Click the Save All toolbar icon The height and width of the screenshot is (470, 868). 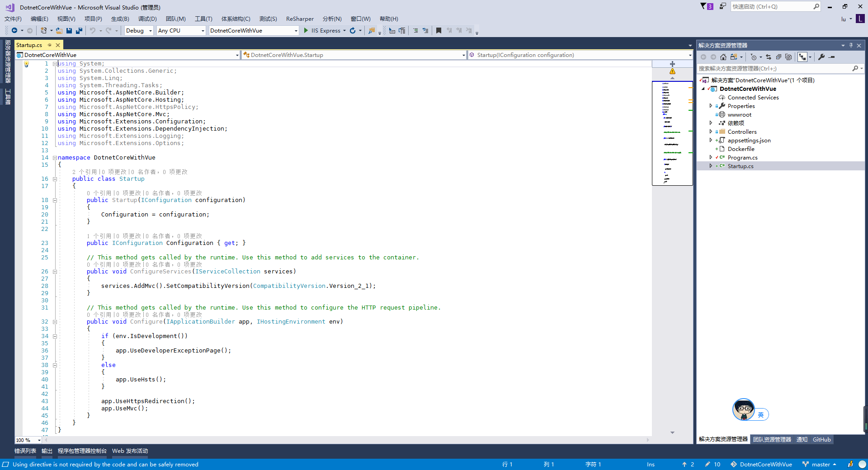[79, 30]
